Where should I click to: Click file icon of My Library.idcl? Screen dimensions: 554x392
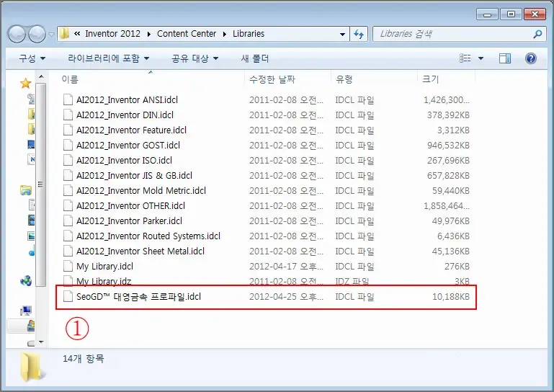pyautogui.click(x=68, y=267)
